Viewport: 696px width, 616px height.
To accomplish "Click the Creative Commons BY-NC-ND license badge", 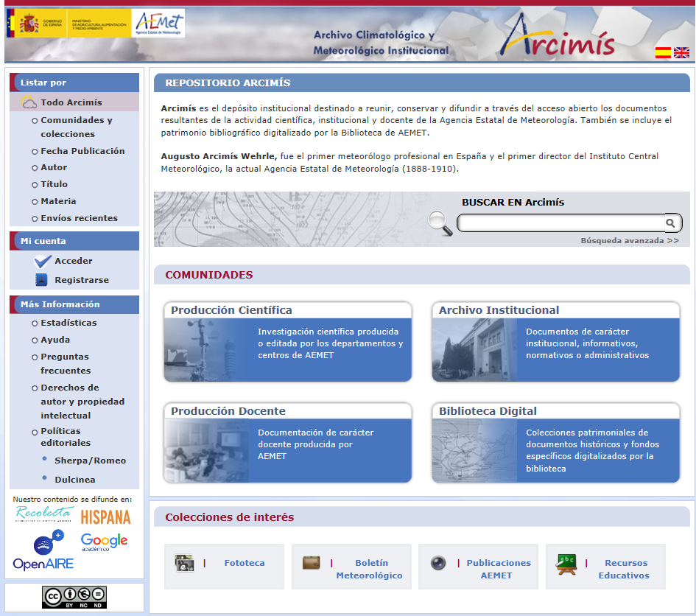I will 74,598.
